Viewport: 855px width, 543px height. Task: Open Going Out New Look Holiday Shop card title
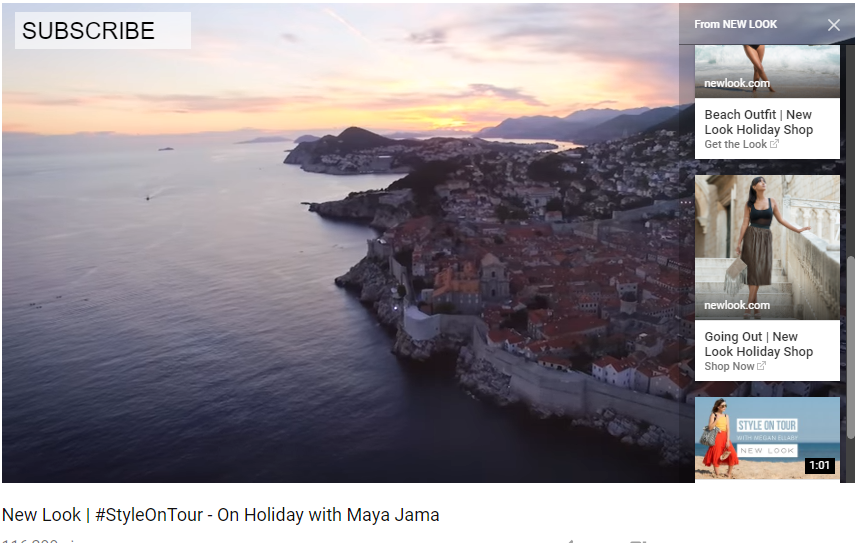758,344
